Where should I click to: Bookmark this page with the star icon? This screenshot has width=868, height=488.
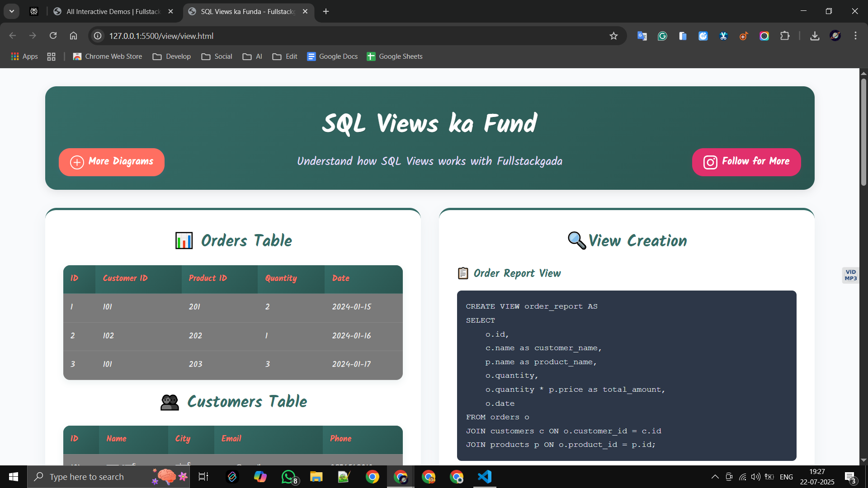click(613, 36)
